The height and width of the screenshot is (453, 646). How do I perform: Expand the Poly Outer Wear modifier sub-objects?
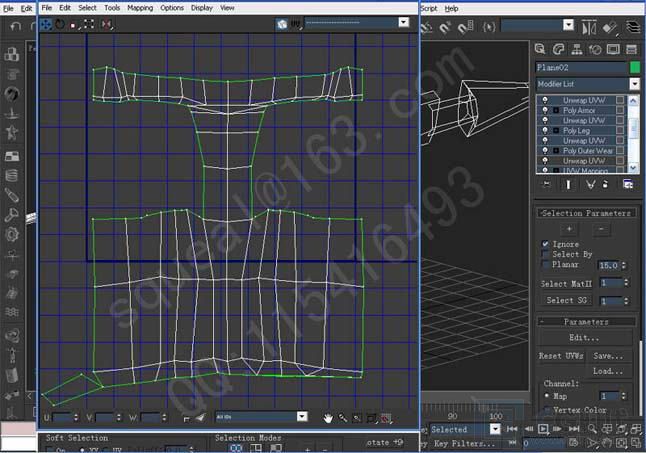pos(556,151)
